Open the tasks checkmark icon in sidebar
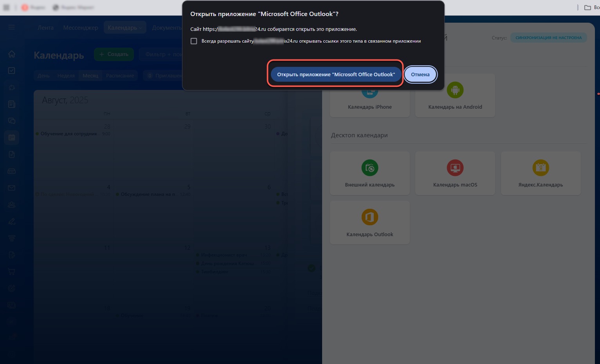Viewport: 600px width, 364px height. tap(12, 71)
